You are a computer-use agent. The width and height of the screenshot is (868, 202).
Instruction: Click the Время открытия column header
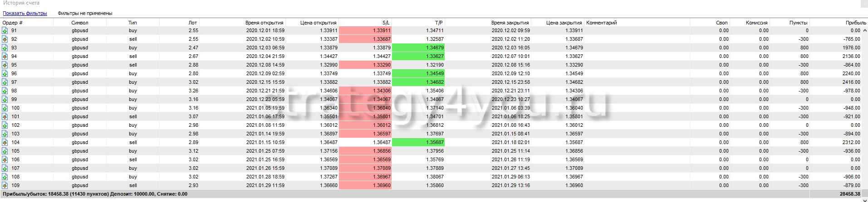264,23
